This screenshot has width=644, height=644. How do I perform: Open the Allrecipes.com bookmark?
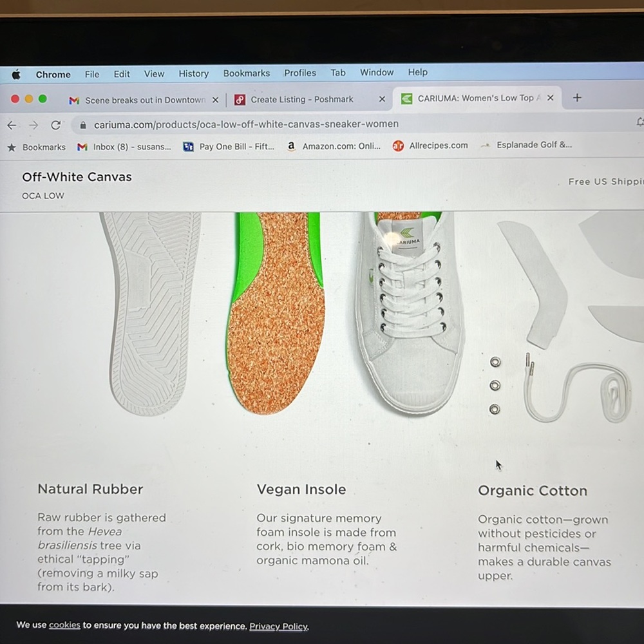tap(430, 146)
